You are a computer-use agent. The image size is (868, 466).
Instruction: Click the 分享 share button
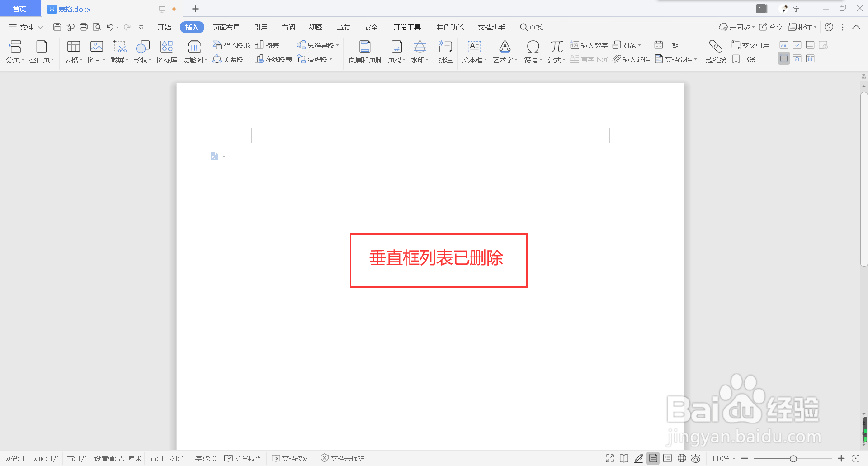(x=771, y=27)
